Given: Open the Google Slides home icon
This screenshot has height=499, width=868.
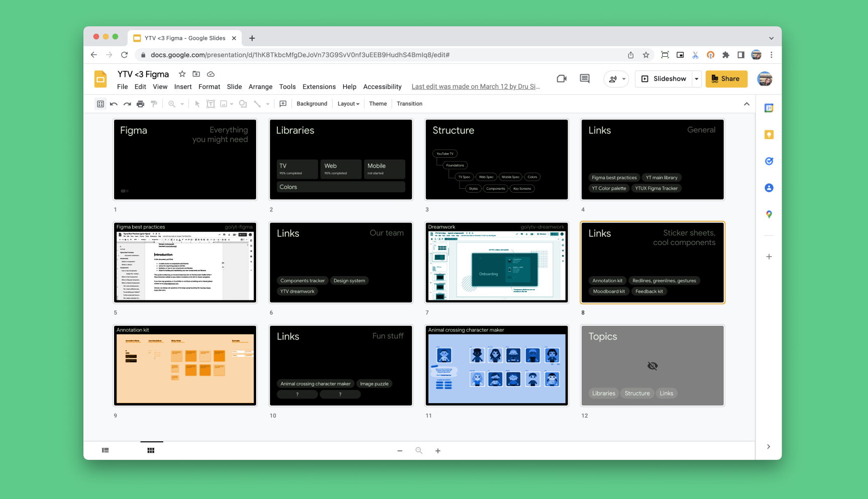Looking at the screenshot, I should click(100, 79).
